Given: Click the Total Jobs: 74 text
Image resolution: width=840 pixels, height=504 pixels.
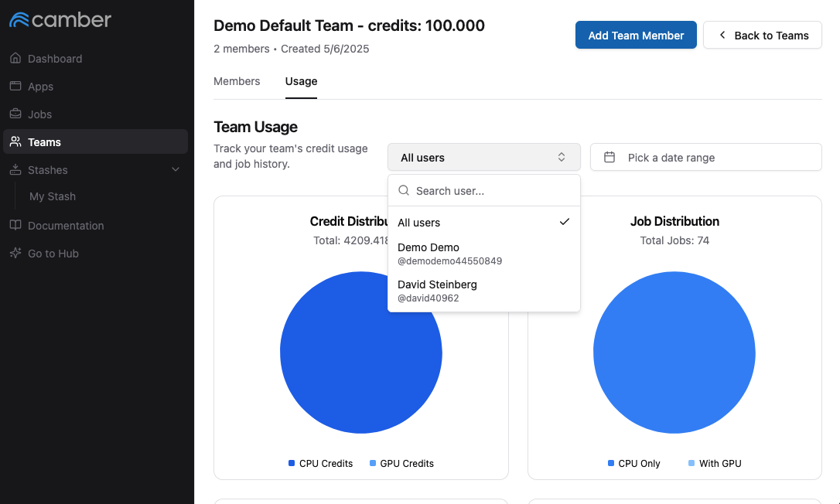Looking at the screenshot, I should click(x=674, y=240).
